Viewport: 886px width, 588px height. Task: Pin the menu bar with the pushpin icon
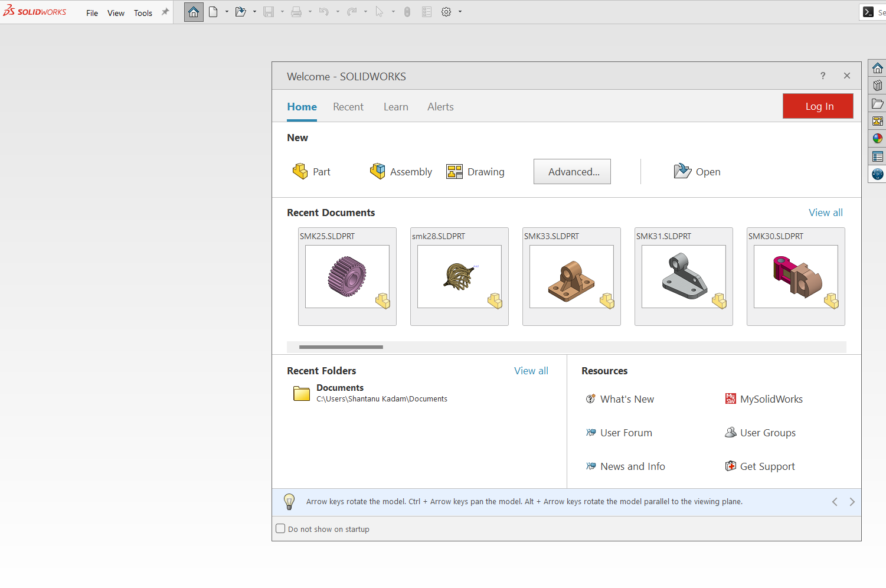165,12
